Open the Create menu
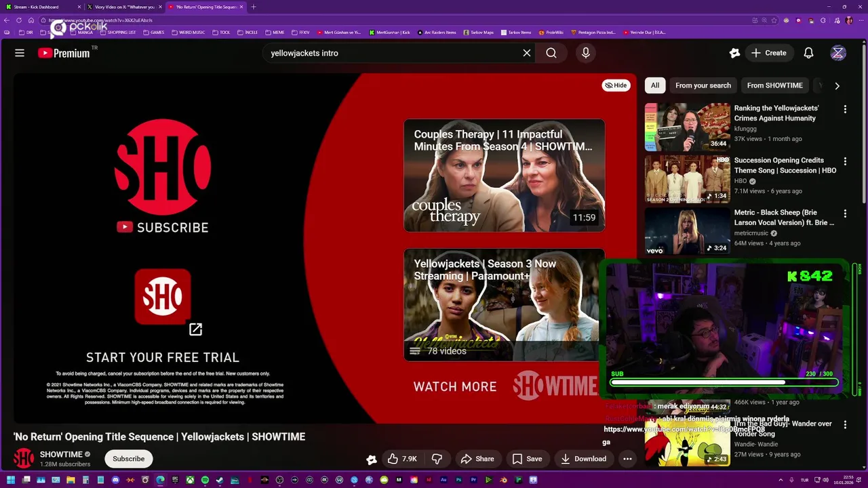Viewport: 868px width, 488px height. coord(769,53)
